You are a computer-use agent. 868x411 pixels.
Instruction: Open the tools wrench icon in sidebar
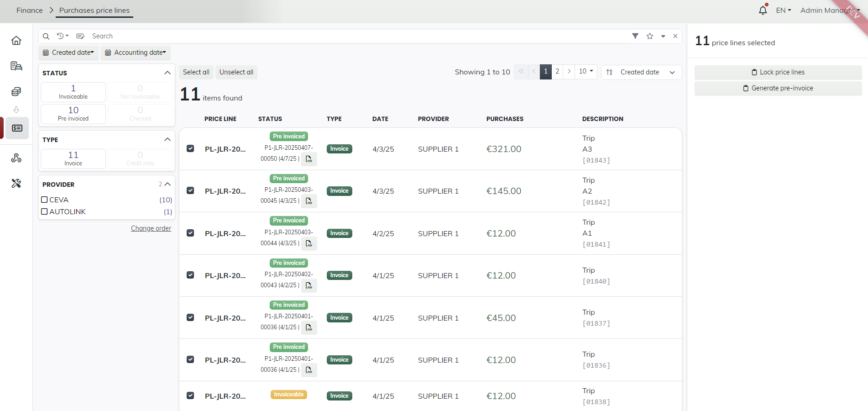click(16, 184)
